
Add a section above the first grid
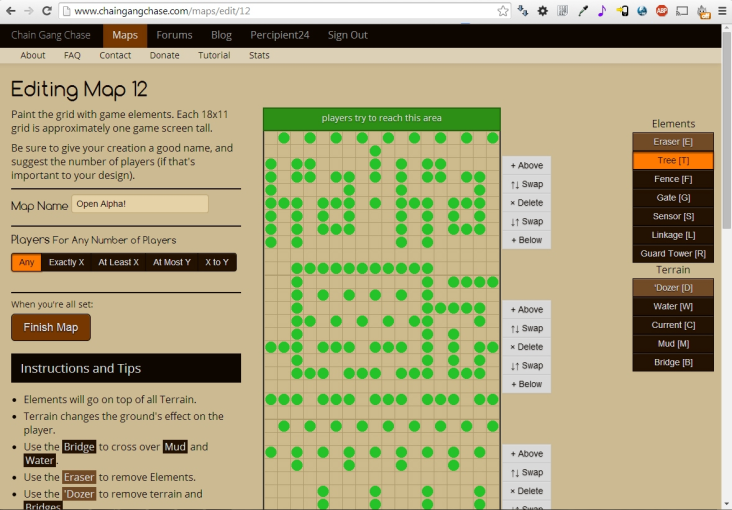point(527,165)
